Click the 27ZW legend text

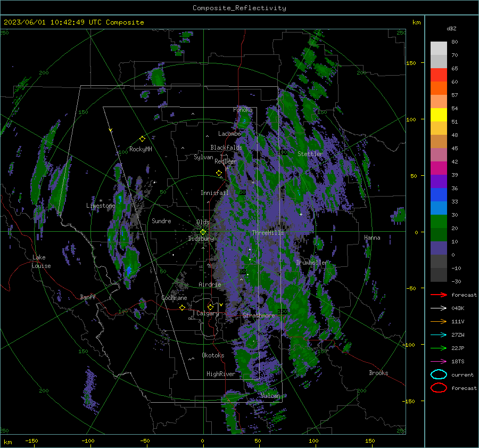point(458,335)
